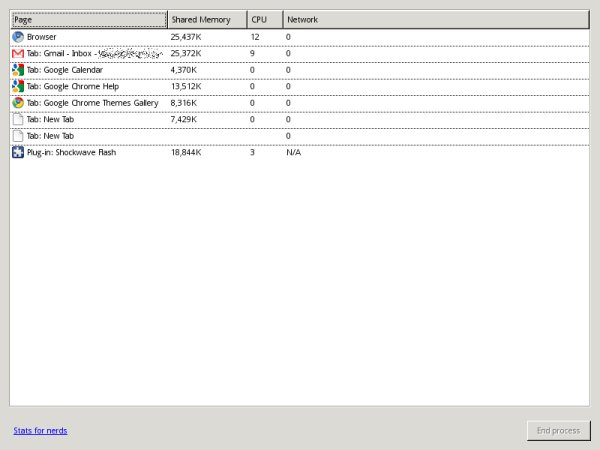Image resolution: width=600 pixels, height=450 pixels.
Task: Click page icon of New Tab without memory value
Action: coord(18,136)
